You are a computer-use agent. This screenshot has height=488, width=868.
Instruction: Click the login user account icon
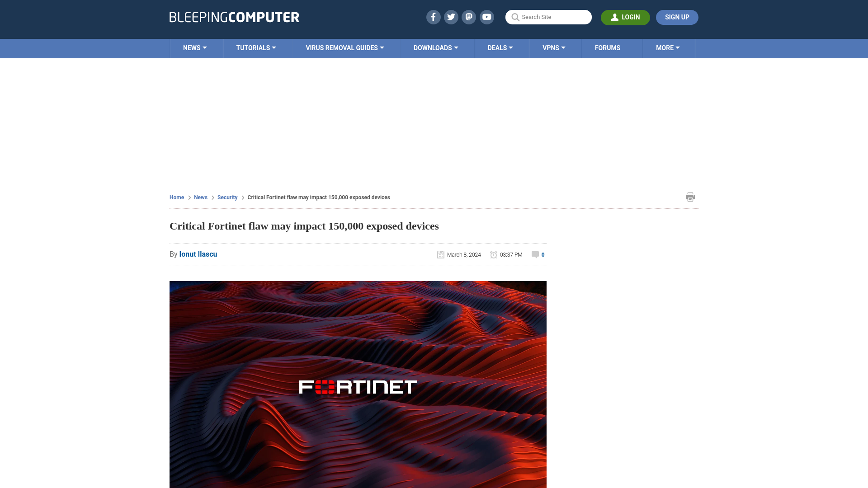click(x=615, y=17)
